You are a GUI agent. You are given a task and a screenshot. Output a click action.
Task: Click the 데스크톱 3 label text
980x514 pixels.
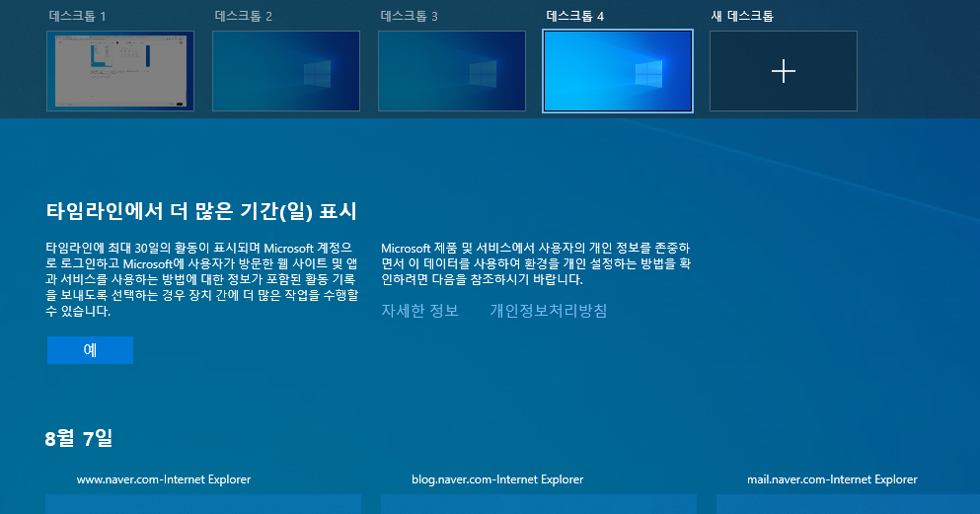(409, 16)
